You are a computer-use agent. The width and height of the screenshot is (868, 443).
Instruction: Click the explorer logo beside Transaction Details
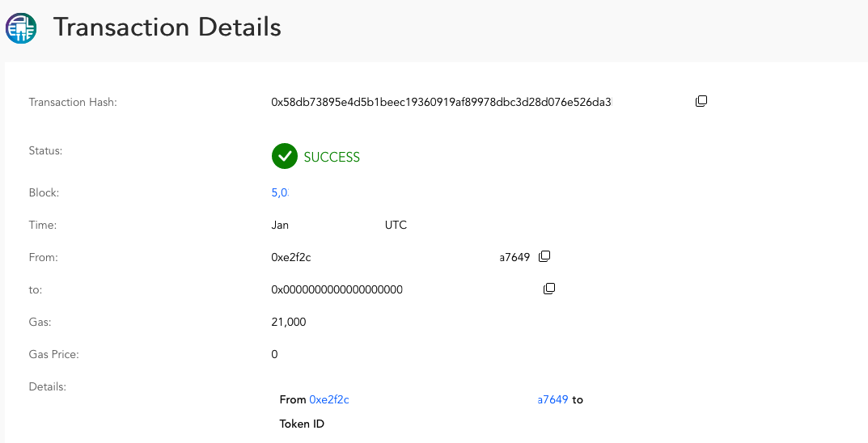[21, 27]
